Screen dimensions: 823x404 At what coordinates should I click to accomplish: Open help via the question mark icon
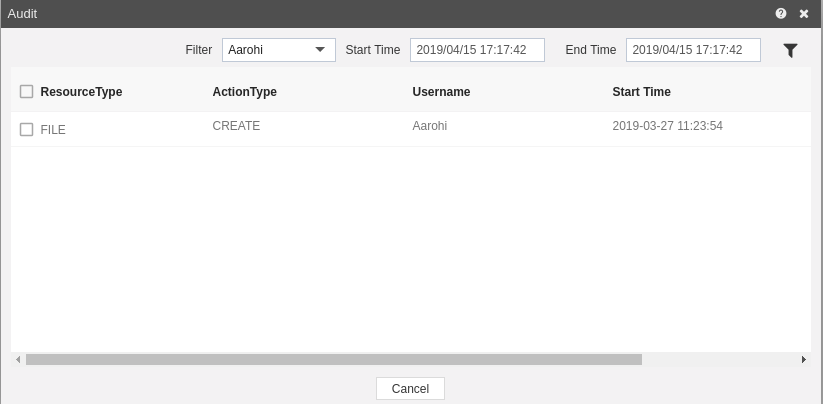click(x=780, y=14)
